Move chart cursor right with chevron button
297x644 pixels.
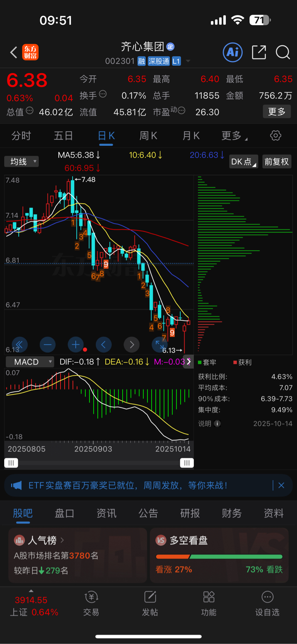131,344
